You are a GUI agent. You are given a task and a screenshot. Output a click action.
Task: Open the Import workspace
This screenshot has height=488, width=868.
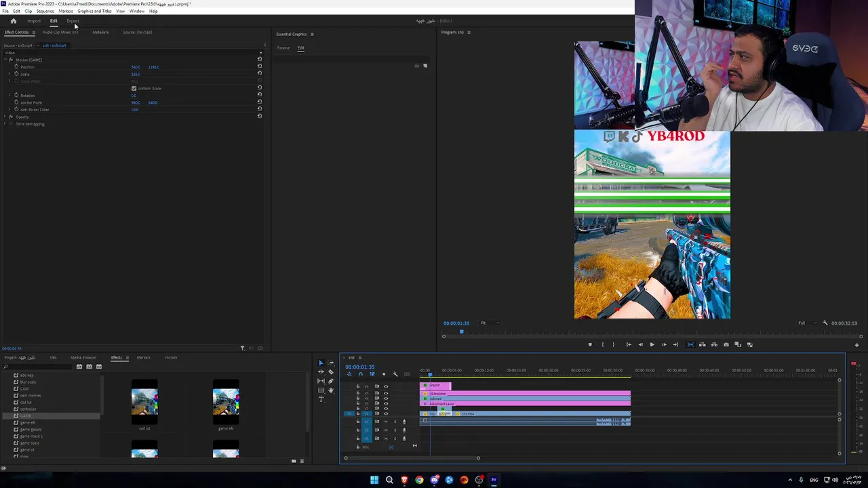click(34, 21)
